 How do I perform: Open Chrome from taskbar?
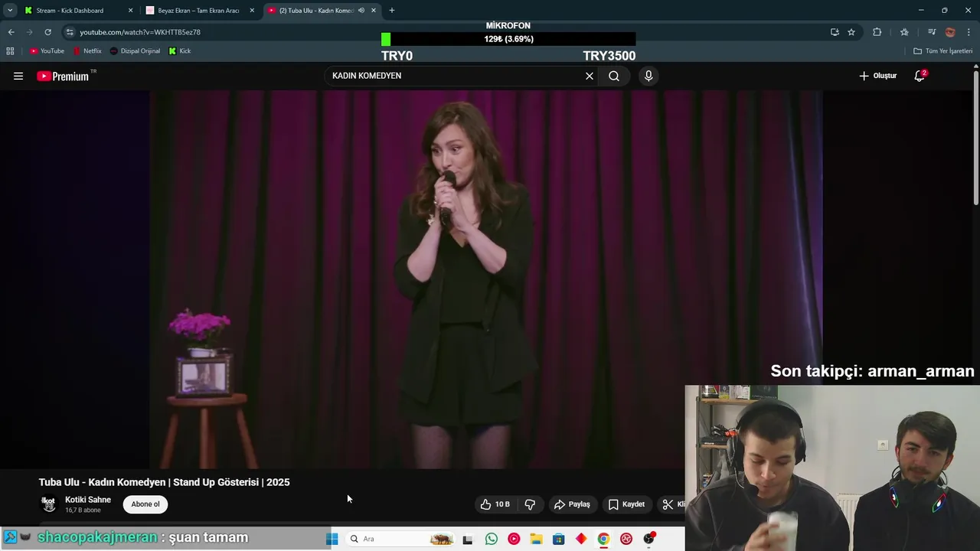(x=603, y=539)
